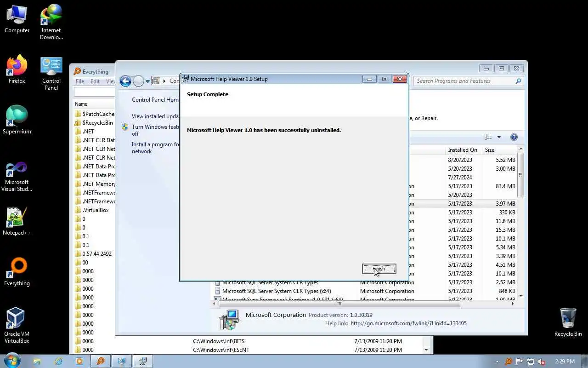Open the View installed updates link
The image size is (588, 368).
[x=155, y=116]
